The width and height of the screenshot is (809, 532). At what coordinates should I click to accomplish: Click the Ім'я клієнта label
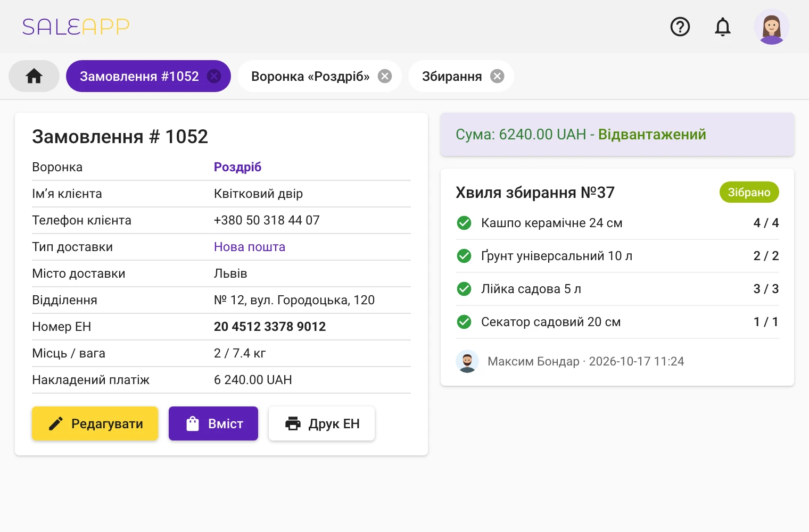click(x=67, y=194)
